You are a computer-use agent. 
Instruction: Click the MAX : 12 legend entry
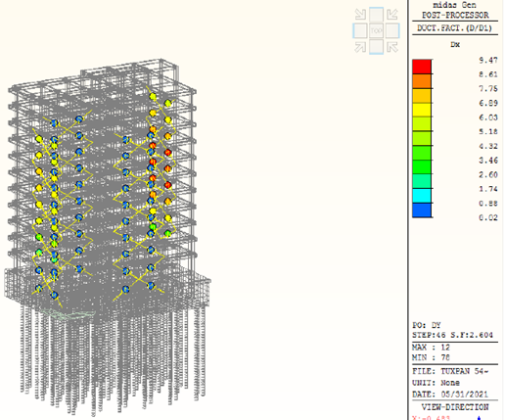point(431,348)
